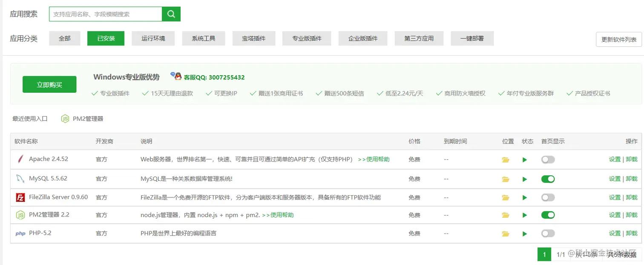
Task: Open the FileZilla Server folder location icon
Action: pos(506,198)
